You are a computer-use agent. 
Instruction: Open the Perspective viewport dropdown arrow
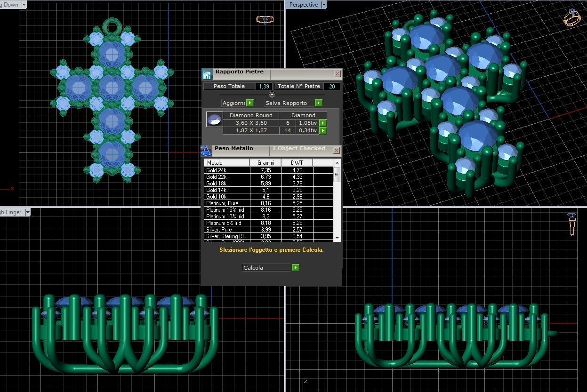323,5
